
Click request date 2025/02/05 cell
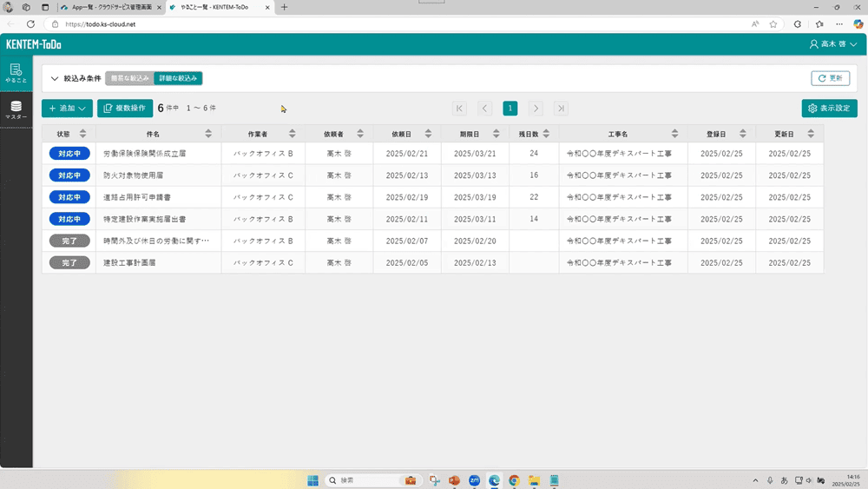[407, 262]
